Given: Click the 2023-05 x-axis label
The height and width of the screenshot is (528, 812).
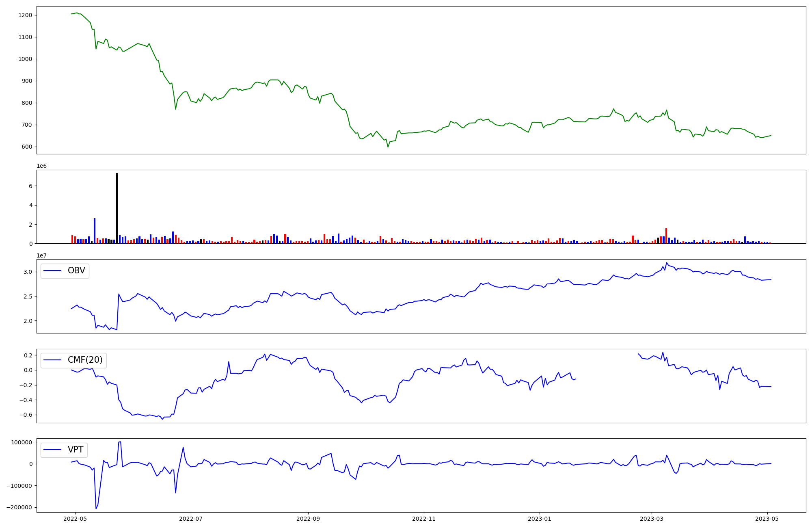Looking at the screenshot, I should point(767,519).
